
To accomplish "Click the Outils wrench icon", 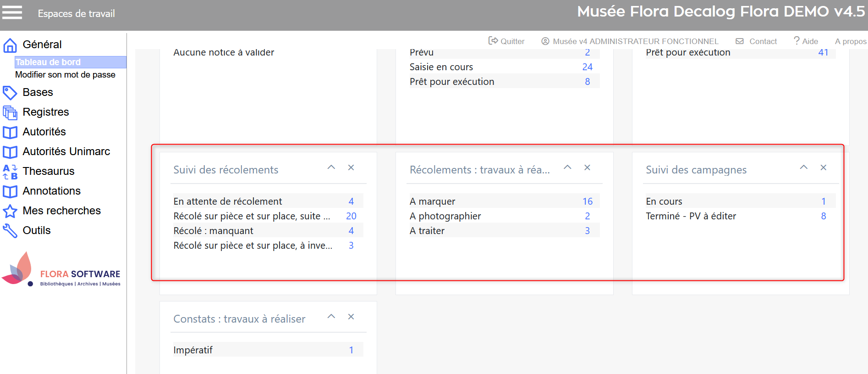I will [10, 231].
